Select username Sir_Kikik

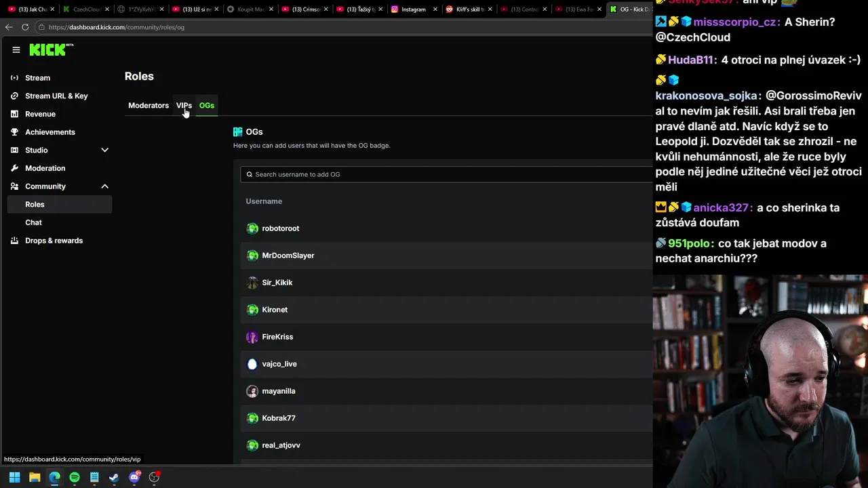pyautogui.click(x=277, y=283)
